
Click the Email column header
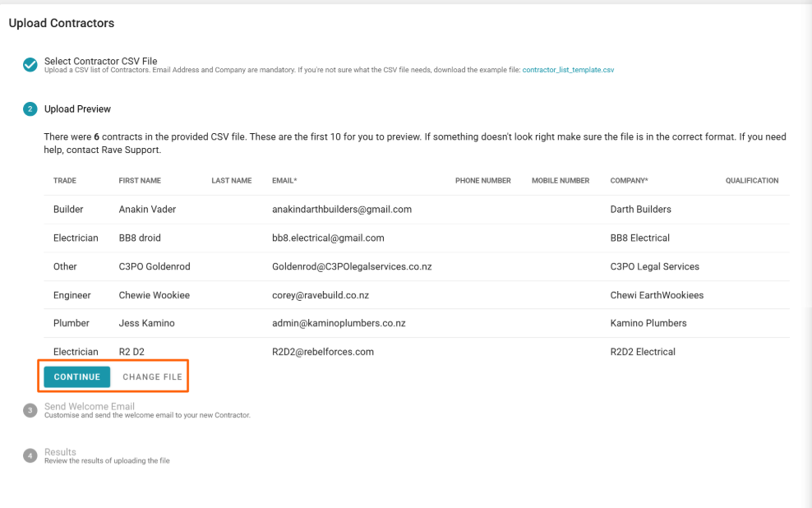(x=284, y=181)
